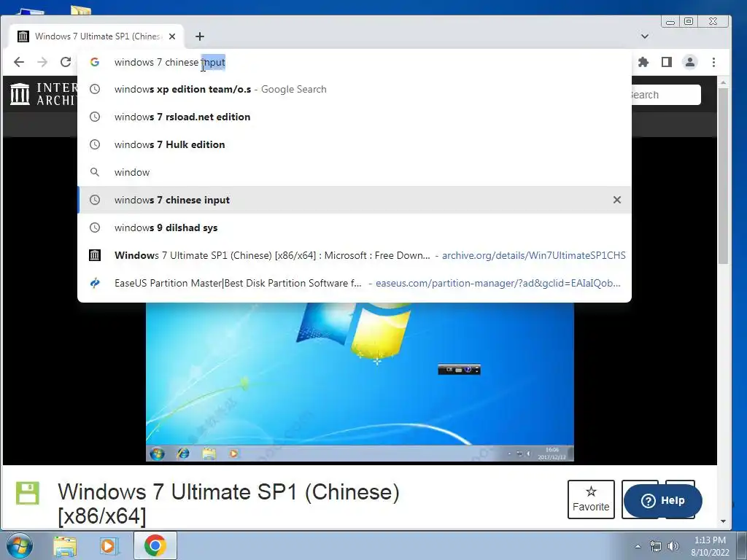Open the tab search chevron dropdown
This screenshot has width=747, height=560.
pos(645,36)
